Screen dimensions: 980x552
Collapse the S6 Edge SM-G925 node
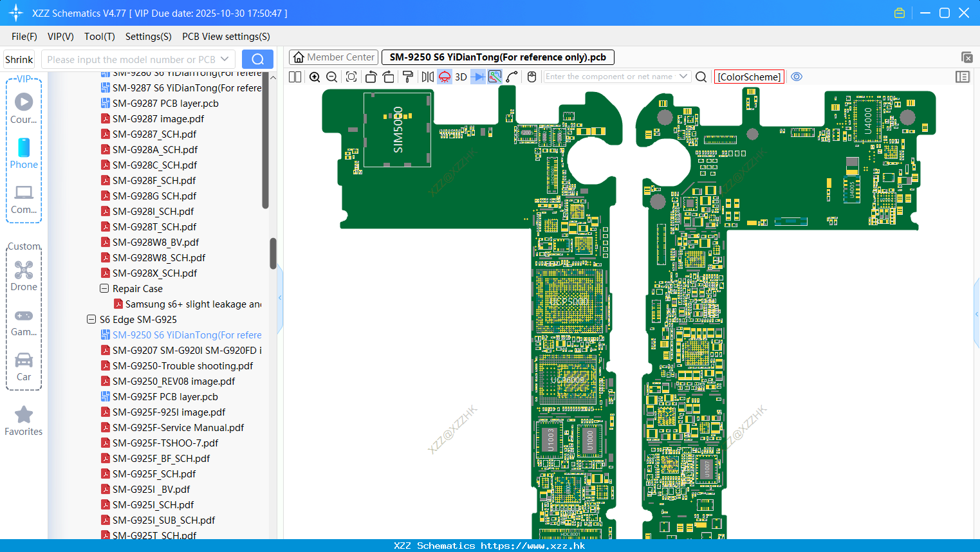click(91, 319)
